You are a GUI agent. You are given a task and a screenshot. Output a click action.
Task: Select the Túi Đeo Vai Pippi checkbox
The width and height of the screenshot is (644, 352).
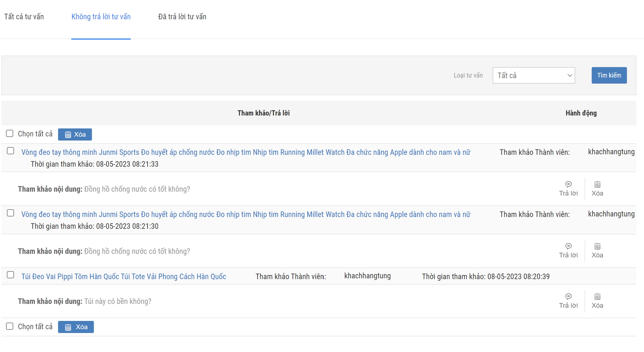pyautogui.click(x=11, y=275)
